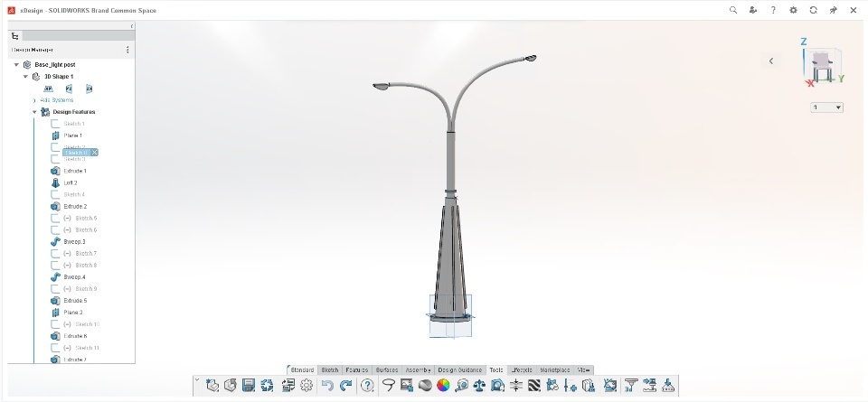Expand the bottom toolbar chevron
Image resolution: width=868 pixels, height=402 pixels.
click(197, 379)
